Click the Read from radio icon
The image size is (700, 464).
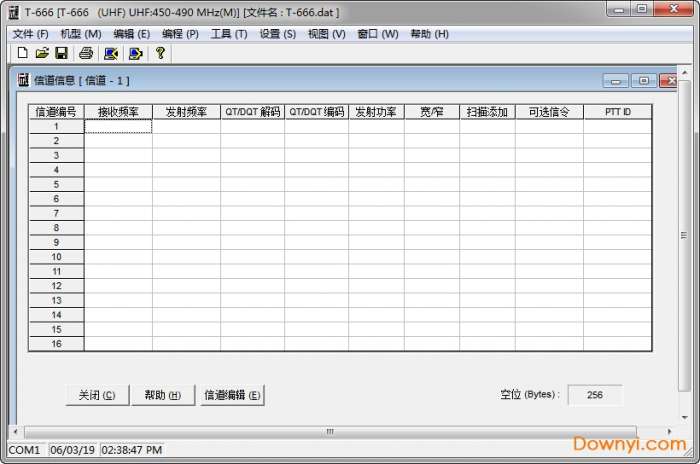(111, 54)
